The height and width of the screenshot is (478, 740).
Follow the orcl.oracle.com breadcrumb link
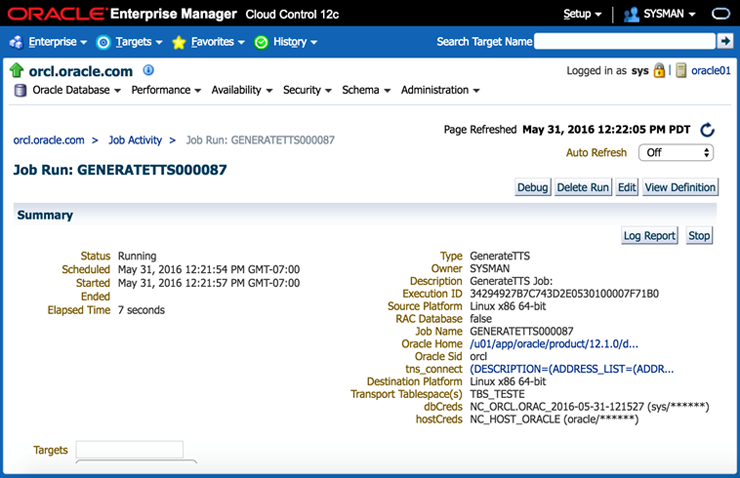pos(49,140)
